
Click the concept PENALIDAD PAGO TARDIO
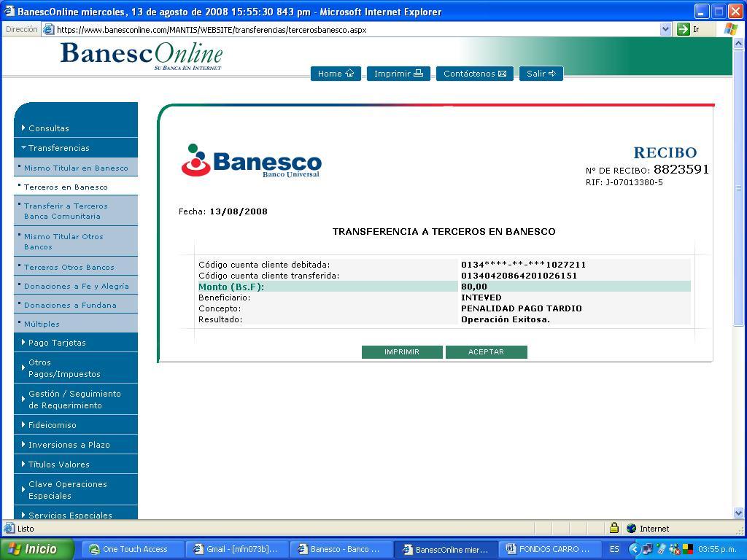tap(521, 308)
